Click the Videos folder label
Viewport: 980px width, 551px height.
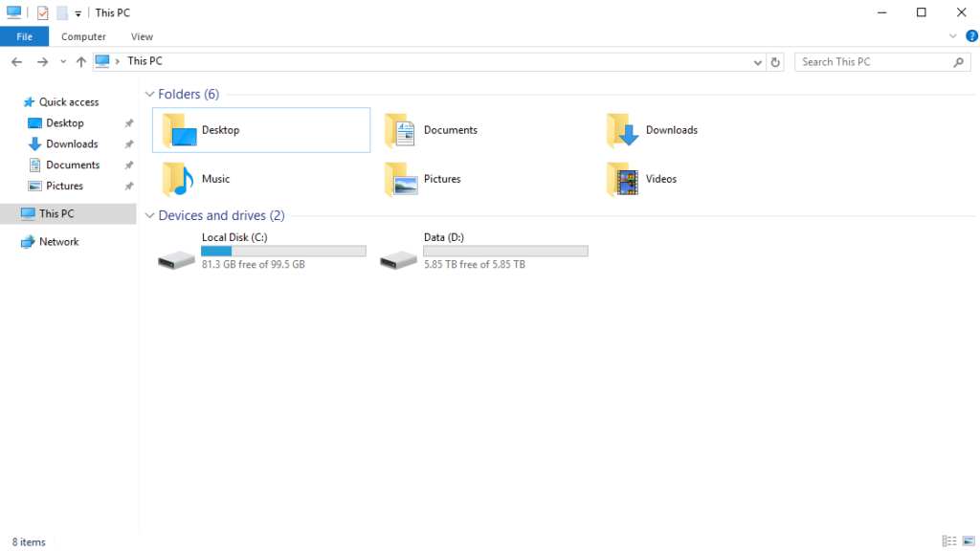pyautogui.click(x=661, y=179)
